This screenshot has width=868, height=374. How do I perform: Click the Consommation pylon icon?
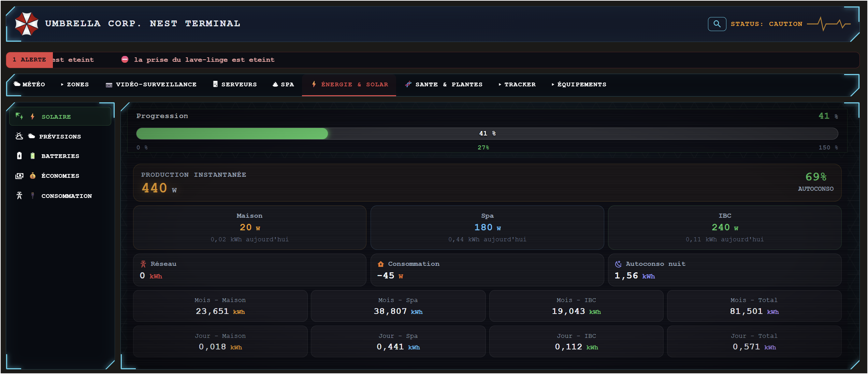tap(19, 196)
